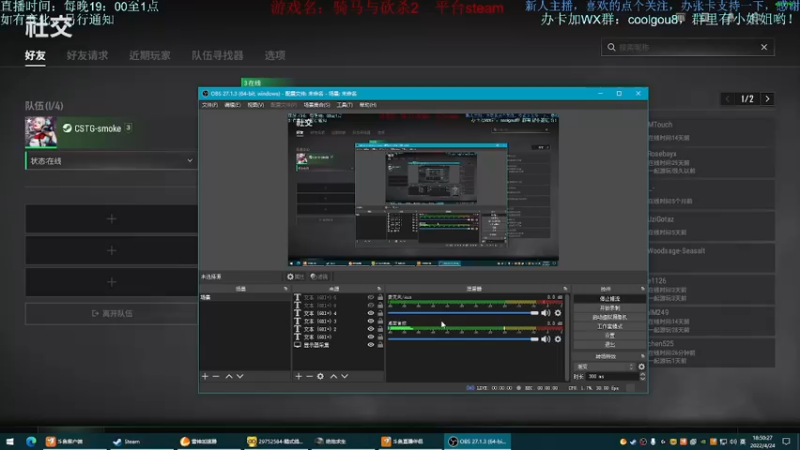Move source up in the Sources panel

(x=334, y=377)
